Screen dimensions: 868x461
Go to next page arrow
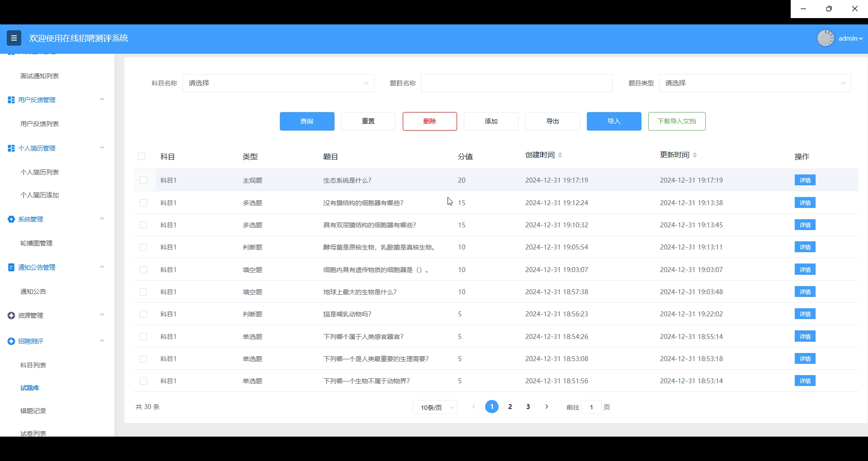coord(547,407)
